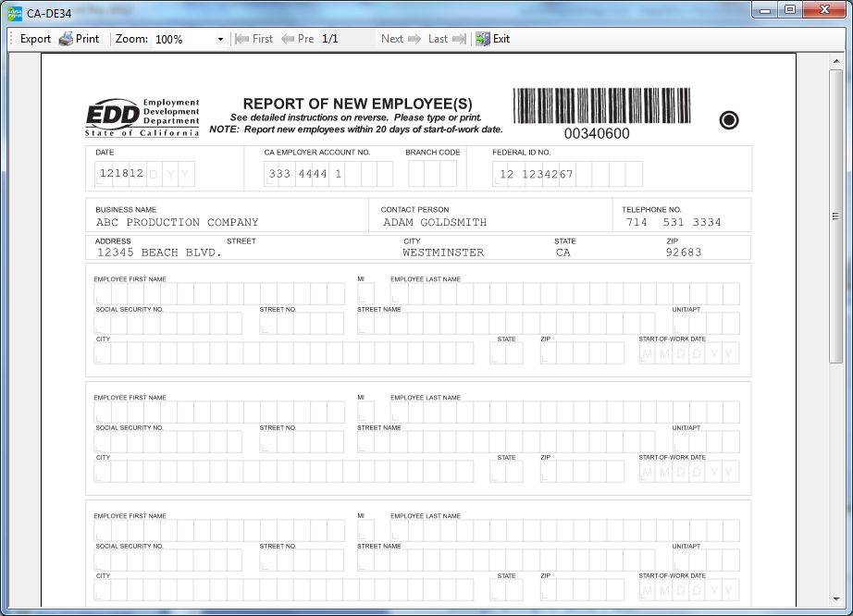The height and width of the screenshot is (616, 853).
Task: Click the Pre page left arrow icon
Action: coord(288,39)
